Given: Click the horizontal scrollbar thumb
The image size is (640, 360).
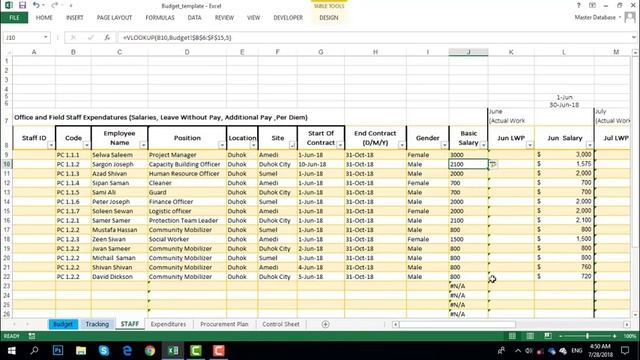Looking at the screenshot, I should 457,324.
